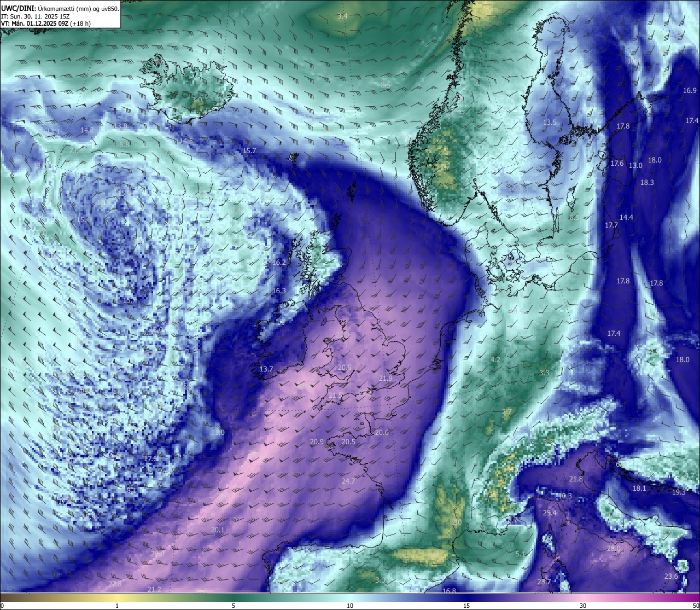Click the map value '21.9'

(386, 379)
